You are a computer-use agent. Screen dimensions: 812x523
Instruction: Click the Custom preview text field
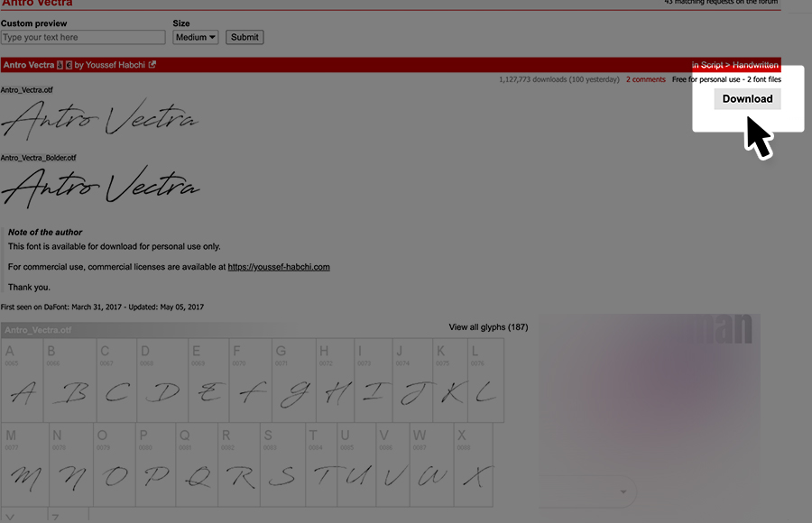click(83, 37)
